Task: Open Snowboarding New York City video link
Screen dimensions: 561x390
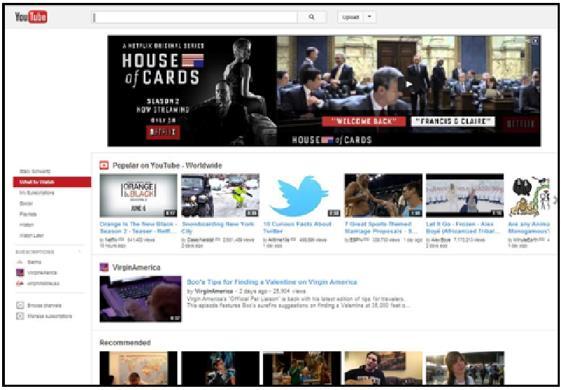Action: 218,227
